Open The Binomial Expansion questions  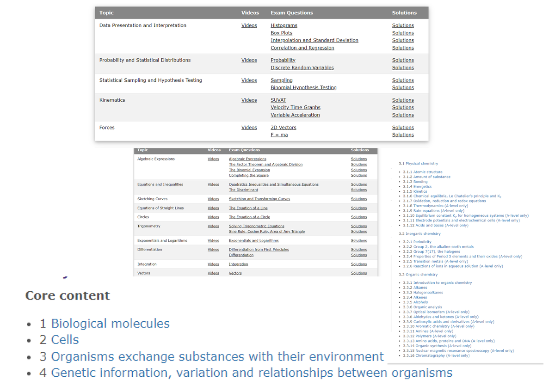pos(249,170)
